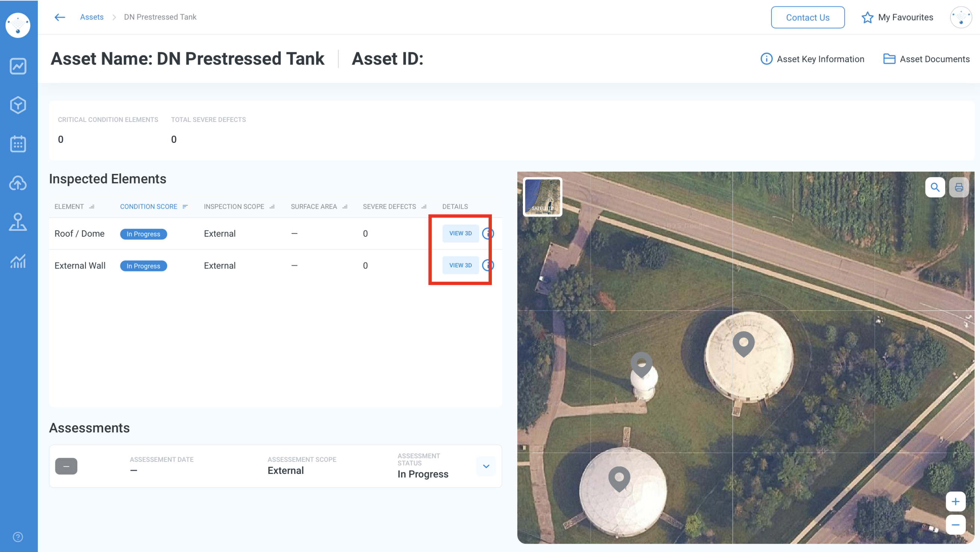Screen dimensions: 980x552
Task: Expand the In Progress assessment row chevron
Action: tap(486, 466)
